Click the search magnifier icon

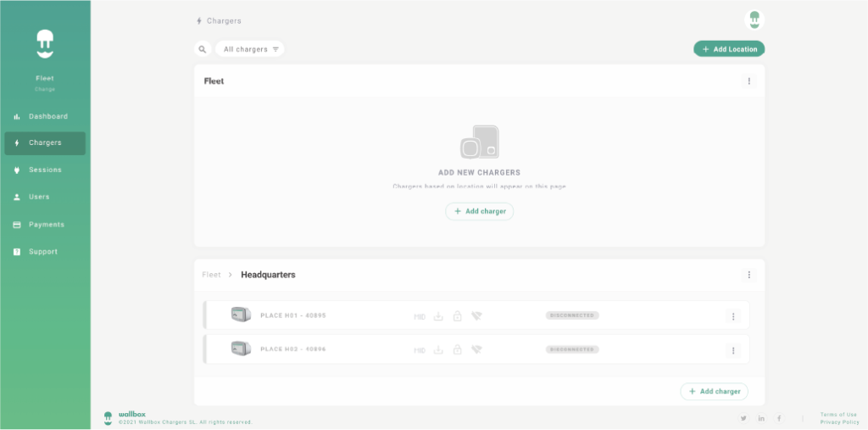(202, 49)
